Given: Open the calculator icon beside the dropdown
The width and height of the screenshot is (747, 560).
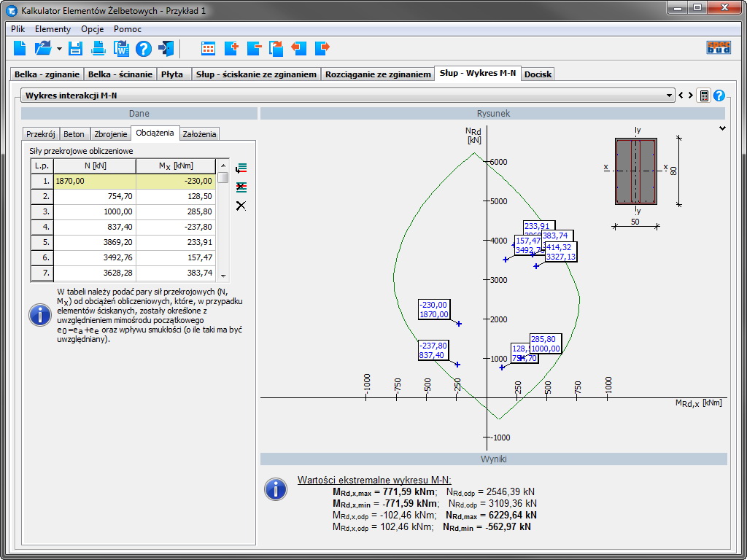Looking at the screenshot, I should 703,96.
